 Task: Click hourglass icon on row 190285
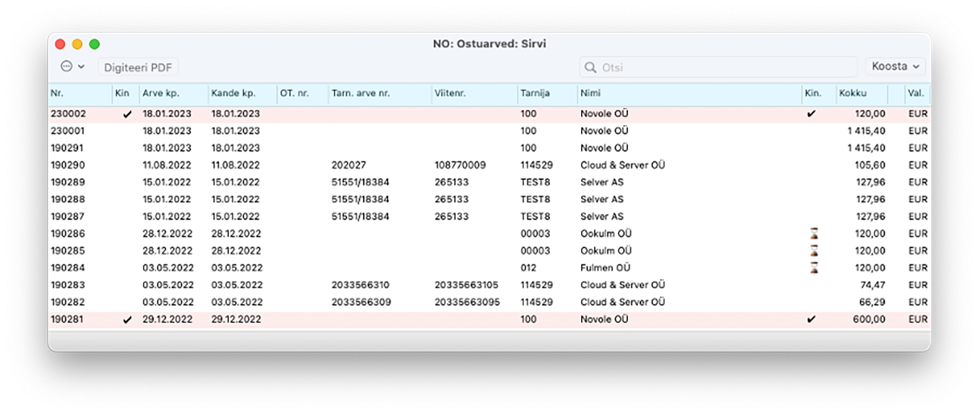point(814,251)
